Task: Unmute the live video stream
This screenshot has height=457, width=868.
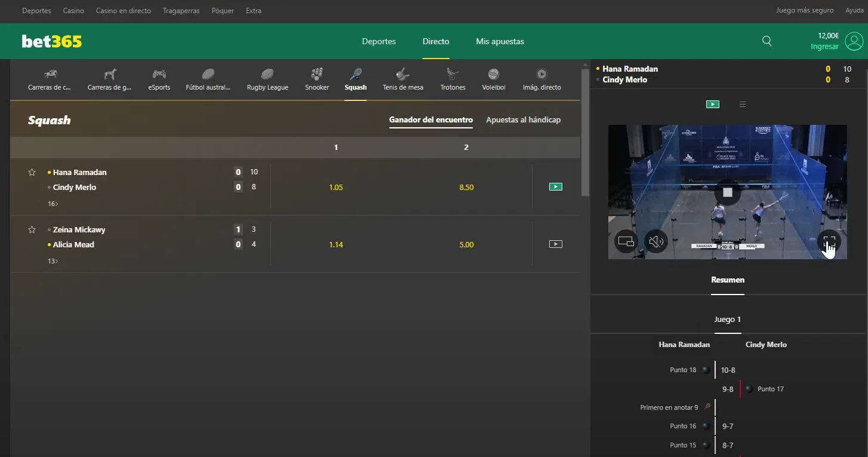Action: (656, 241)
